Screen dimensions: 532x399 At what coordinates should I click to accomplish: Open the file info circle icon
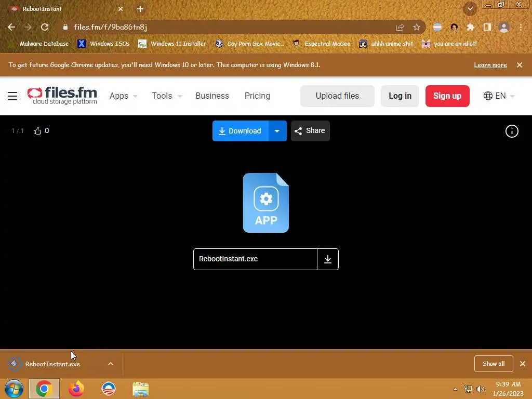(x=512, y=131)
